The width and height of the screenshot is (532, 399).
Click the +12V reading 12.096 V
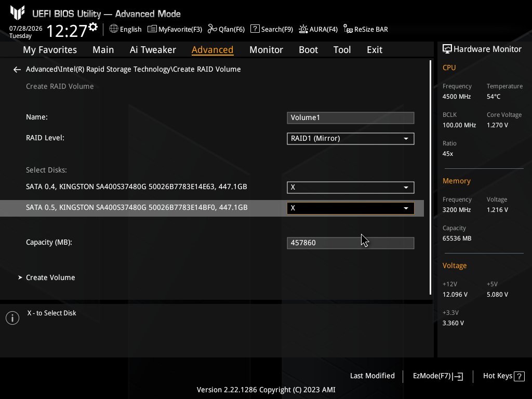(x=455, y=295)
